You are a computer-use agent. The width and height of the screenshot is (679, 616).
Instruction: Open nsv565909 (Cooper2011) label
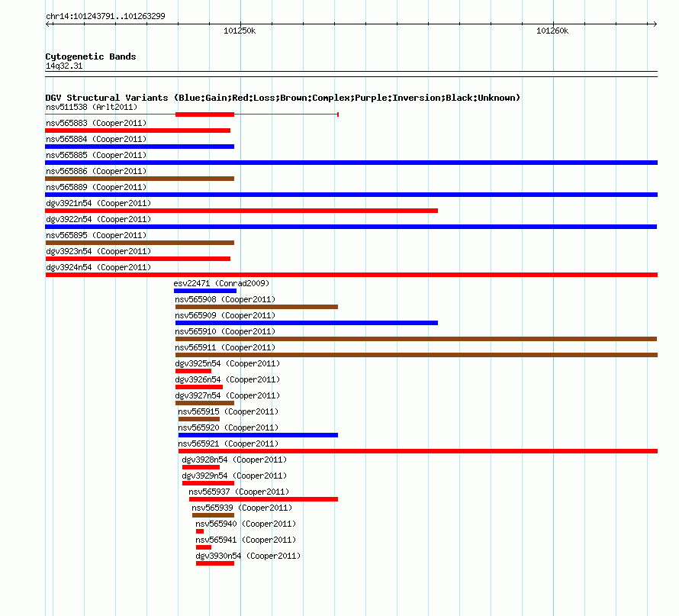225,315
